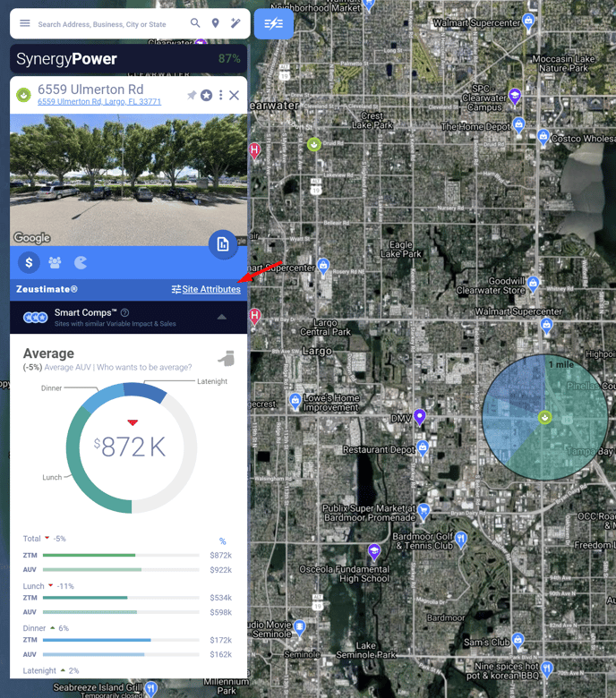
Task: Click Publix Super Market cart marker
Action: point(423,512)
